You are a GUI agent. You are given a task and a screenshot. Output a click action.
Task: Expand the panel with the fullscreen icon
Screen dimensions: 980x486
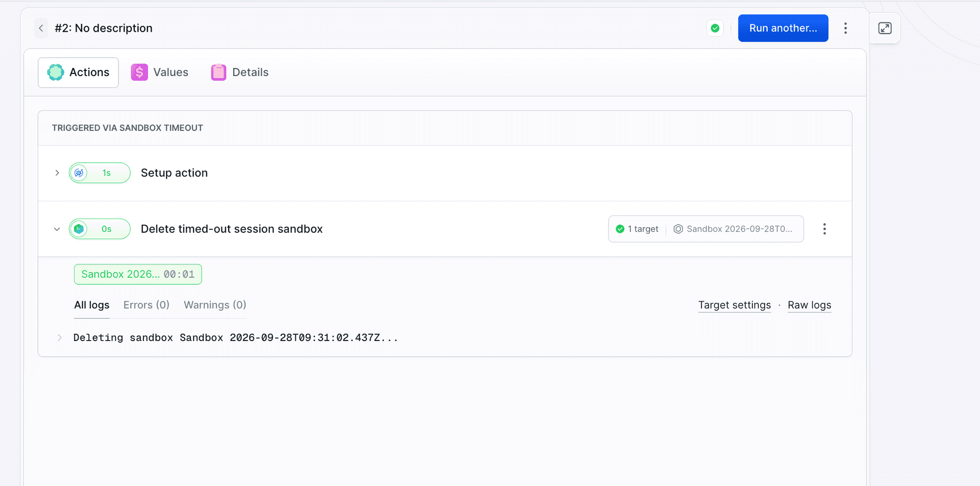pos(885,28)
